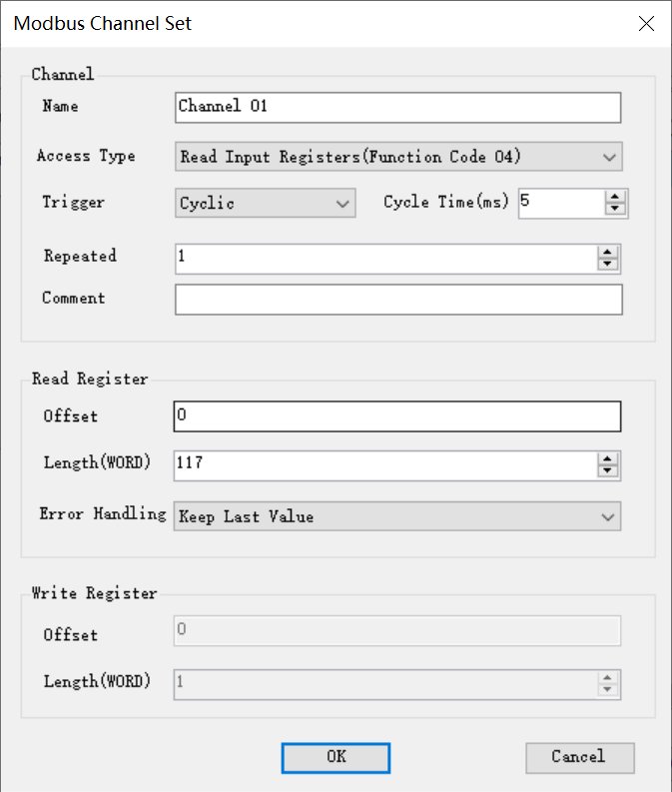Image resolution: width=672 pixels, height=792 pixels.
Task: Decrease Read Register Length with down arrow
Action: point(607,471)
